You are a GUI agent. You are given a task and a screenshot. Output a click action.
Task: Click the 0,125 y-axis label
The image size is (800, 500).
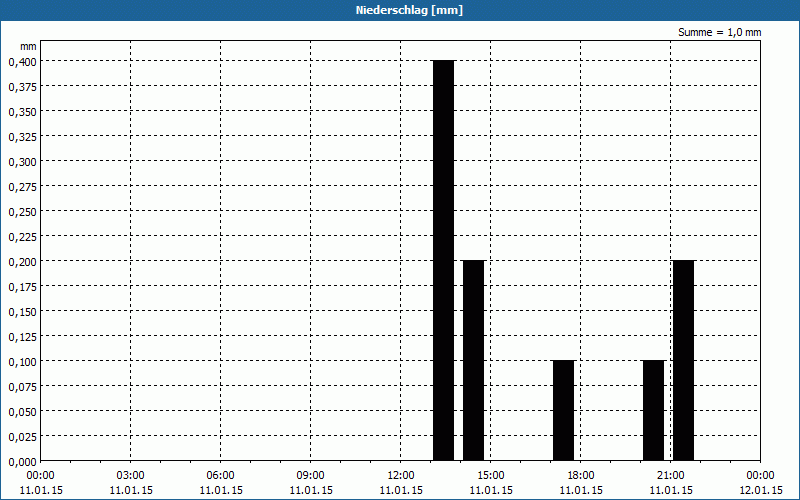pyautogui.click(x=22, y=337)
